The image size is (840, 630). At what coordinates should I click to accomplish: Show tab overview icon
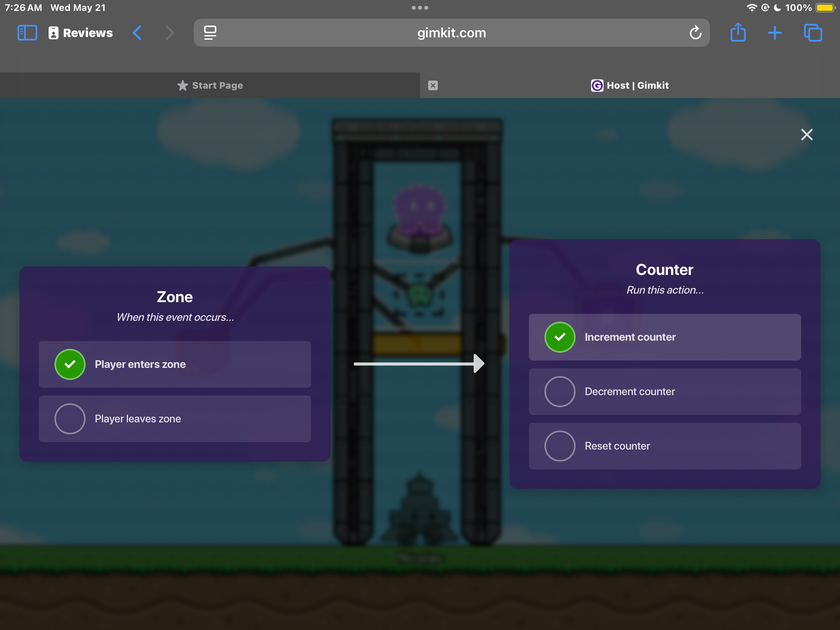point(813,33)
